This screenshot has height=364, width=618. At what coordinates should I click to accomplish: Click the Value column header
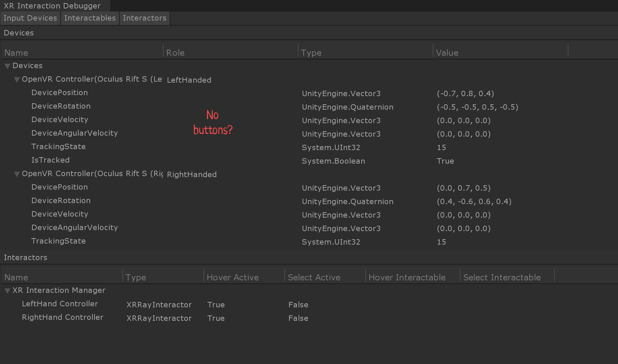(x=447, y=53)
